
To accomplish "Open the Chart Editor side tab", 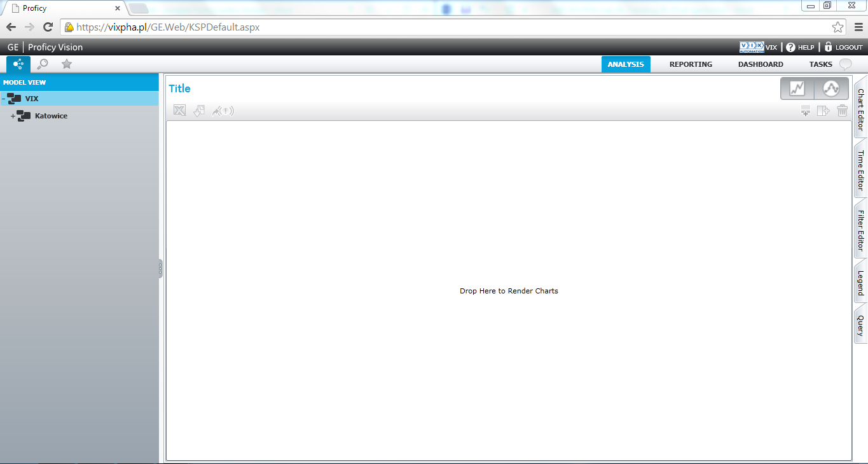I will 860,109.
